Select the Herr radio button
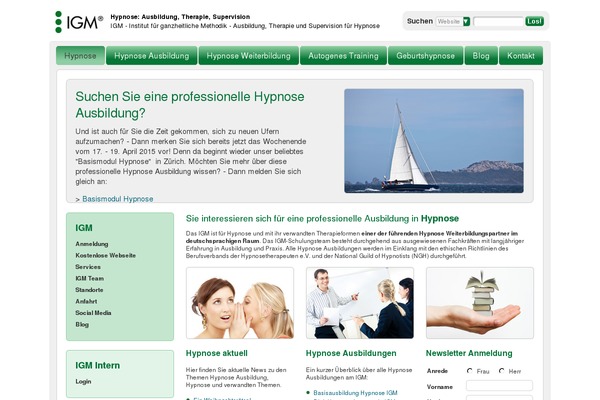 coord(502,371)
